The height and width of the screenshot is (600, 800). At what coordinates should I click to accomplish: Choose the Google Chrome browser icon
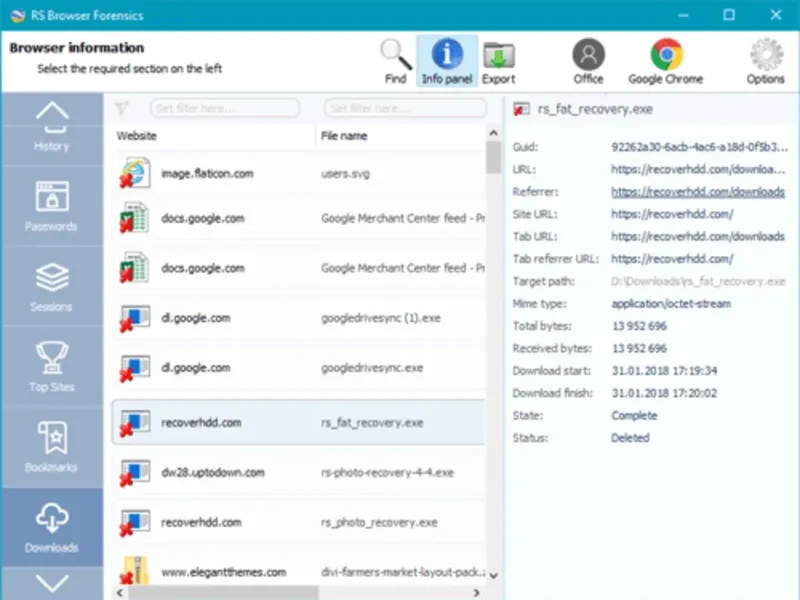pyautogui.click(x=665, y=61)
